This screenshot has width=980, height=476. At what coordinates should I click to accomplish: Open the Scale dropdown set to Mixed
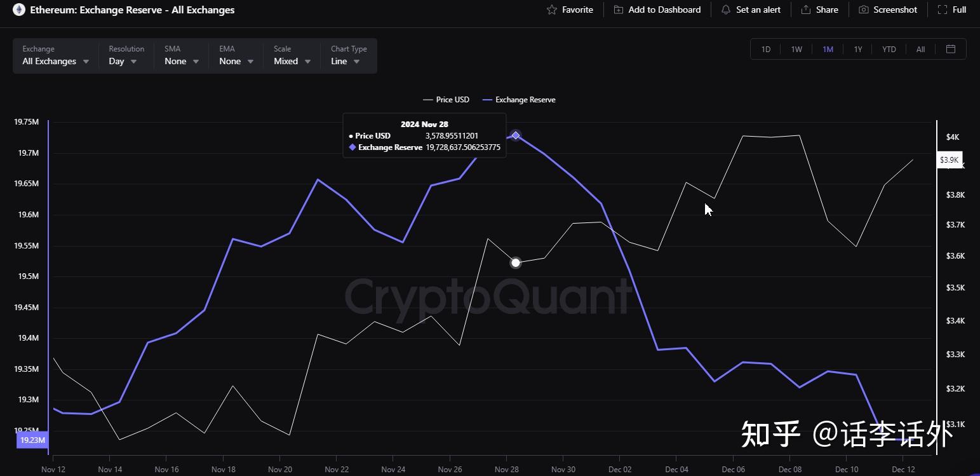[292, 56]
